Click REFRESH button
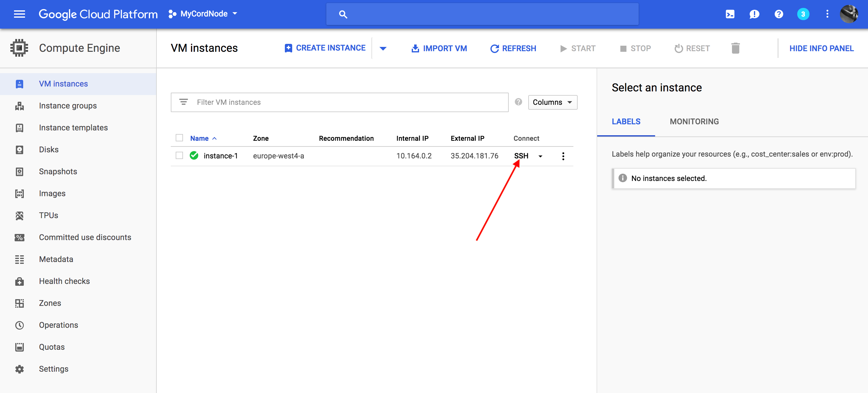This screenshot has height=393, width=868. [513, 48]
